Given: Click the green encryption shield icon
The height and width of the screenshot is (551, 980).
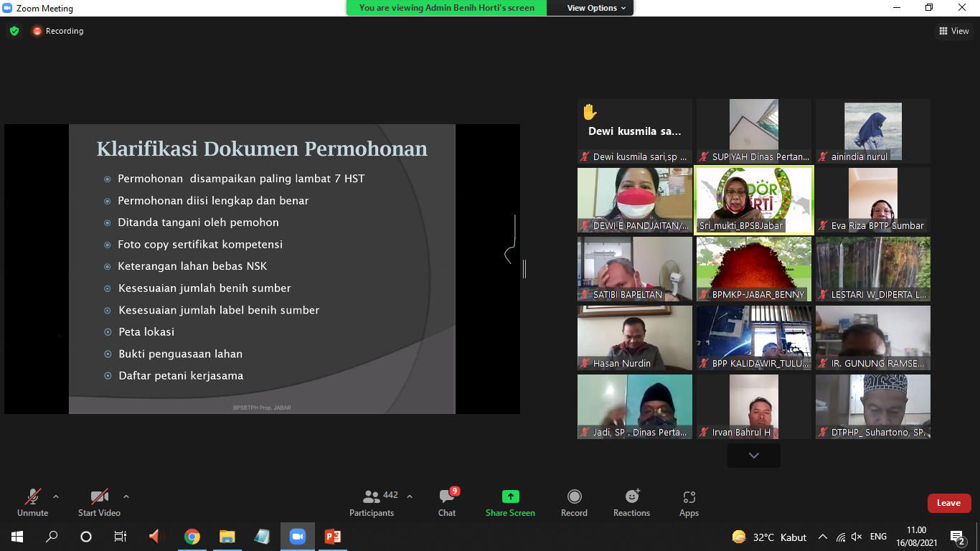Looking at the screenshot, I should [x=14, y=31].
